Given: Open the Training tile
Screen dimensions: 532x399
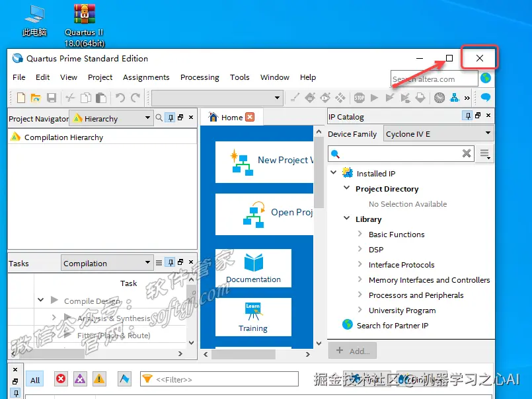Looking at the screenshot, I should click(x=254, y=317).
